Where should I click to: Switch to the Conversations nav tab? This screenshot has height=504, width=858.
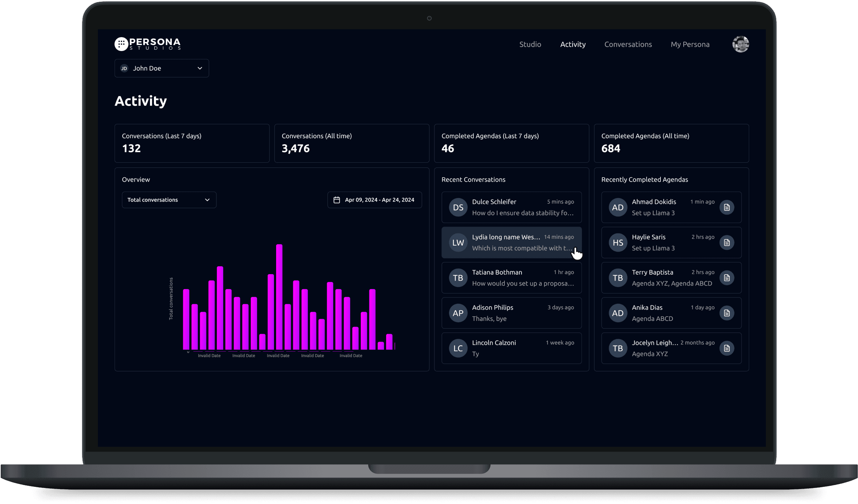point(628,44)
